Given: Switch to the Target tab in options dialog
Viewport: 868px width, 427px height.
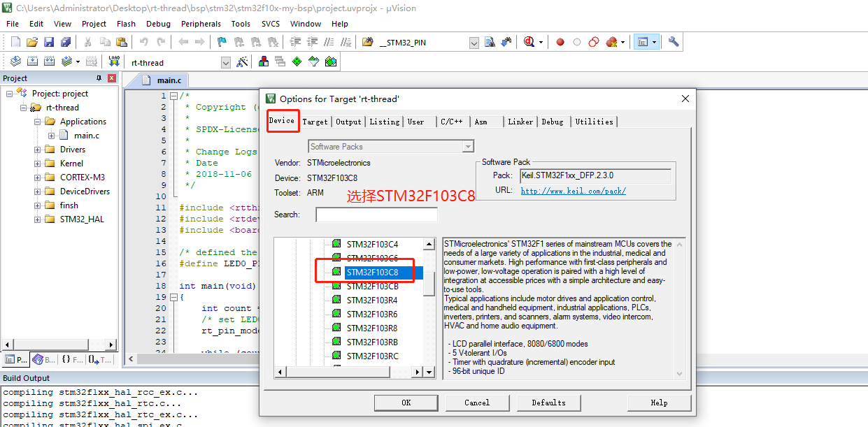Looking at the screenshot, I should (x=315, y=122).
